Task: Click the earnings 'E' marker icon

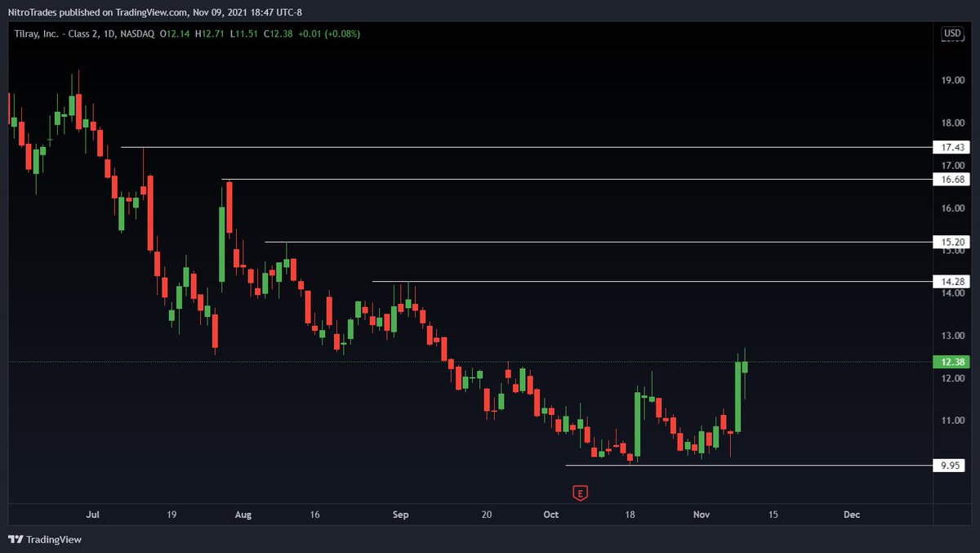Action: pos(581,493)
